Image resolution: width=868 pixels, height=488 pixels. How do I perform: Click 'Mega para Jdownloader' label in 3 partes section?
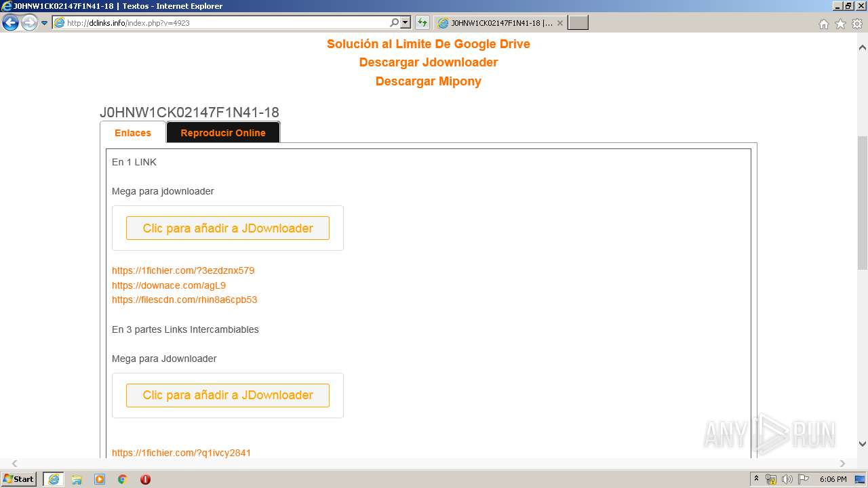(x=164, y=359)
